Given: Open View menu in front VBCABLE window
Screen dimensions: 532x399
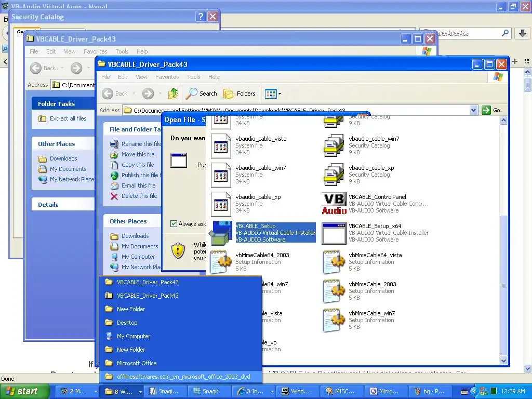Looking at the screenshot, I should point(141,77).
